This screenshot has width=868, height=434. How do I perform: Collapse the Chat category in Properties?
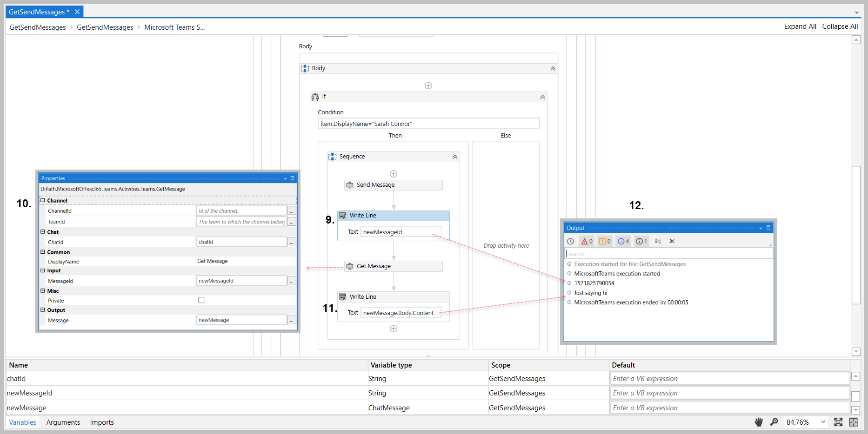point(43,231)
